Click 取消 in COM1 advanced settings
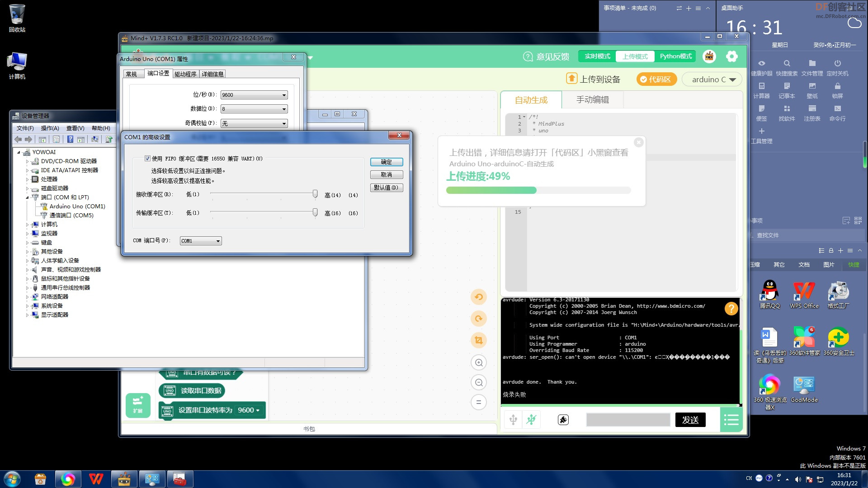The height and width of the screenshot is (488, 868). click(387, 175)
